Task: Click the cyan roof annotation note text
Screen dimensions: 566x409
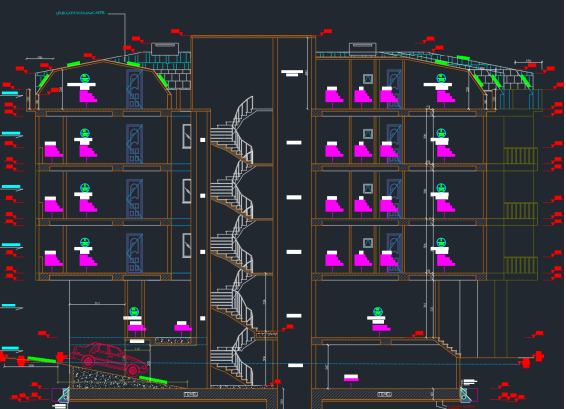Action: [x=80, y=13]
